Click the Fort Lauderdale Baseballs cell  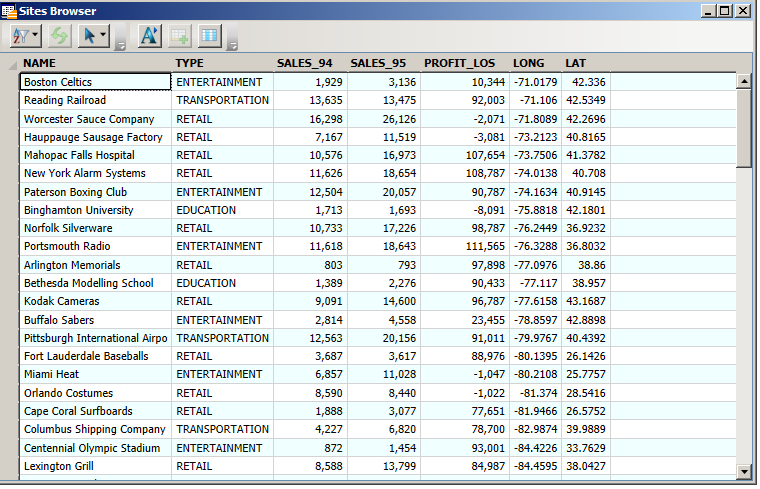(95, 356)
